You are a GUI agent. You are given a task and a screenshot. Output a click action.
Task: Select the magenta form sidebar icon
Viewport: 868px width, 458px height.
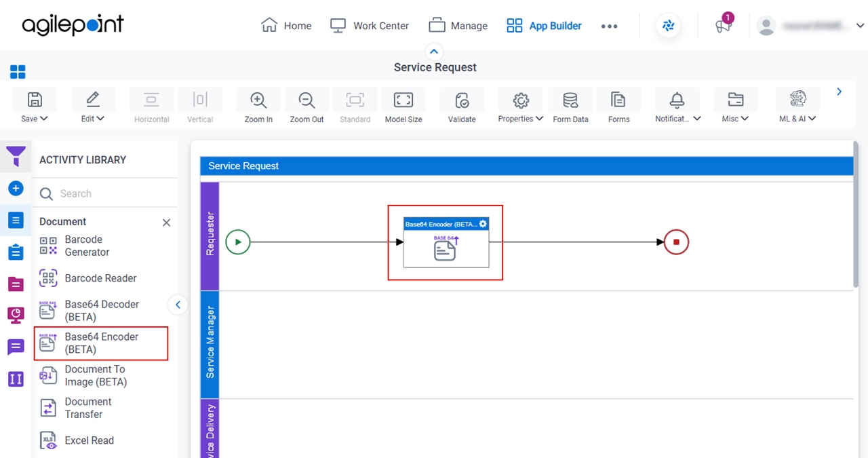coord(16,284)
